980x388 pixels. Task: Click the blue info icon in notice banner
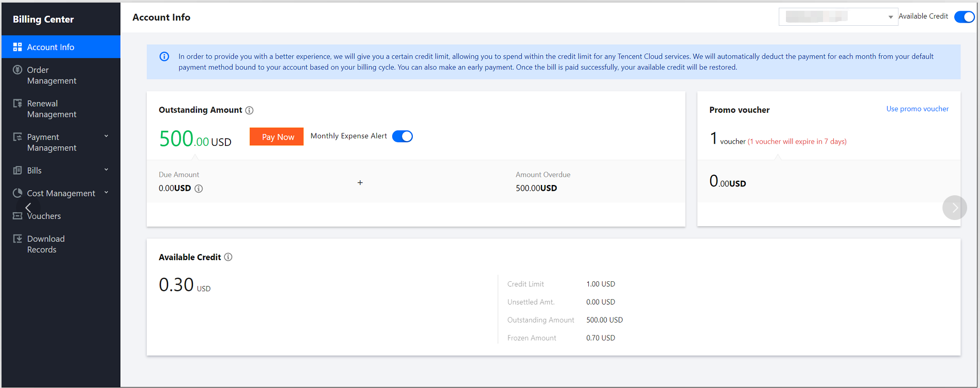pos(164,57)
